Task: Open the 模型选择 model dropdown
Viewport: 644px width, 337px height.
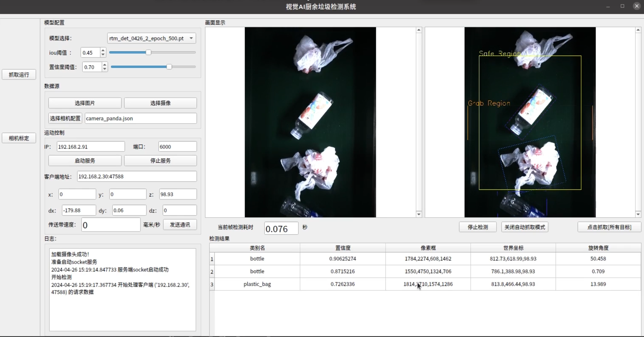Action: click(151, 38)
